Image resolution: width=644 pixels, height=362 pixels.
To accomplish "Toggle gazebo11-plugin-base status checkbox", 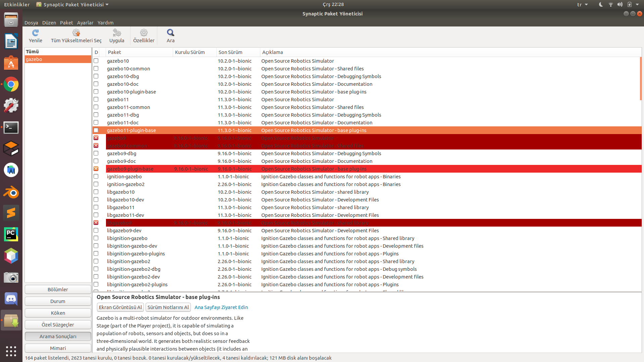I will 96,130.
